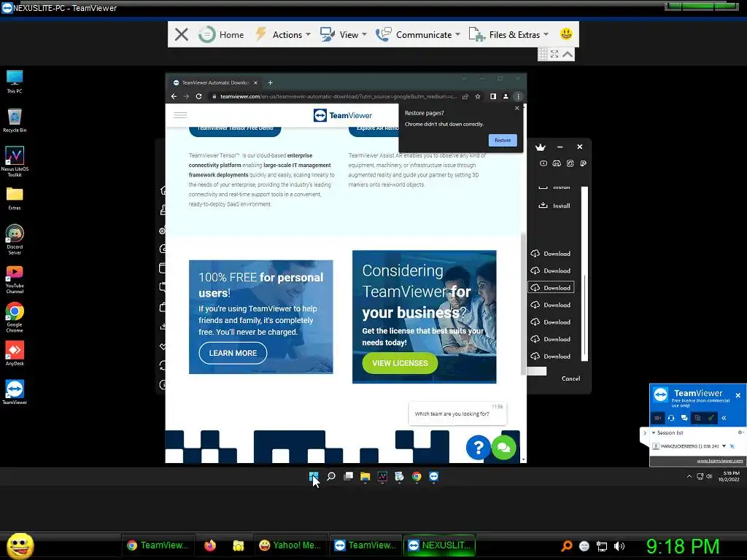This screenshot has width=747, height=560.
Task: Launch AnyDesk desktop shortcut
Action: (x=15, y=354)
